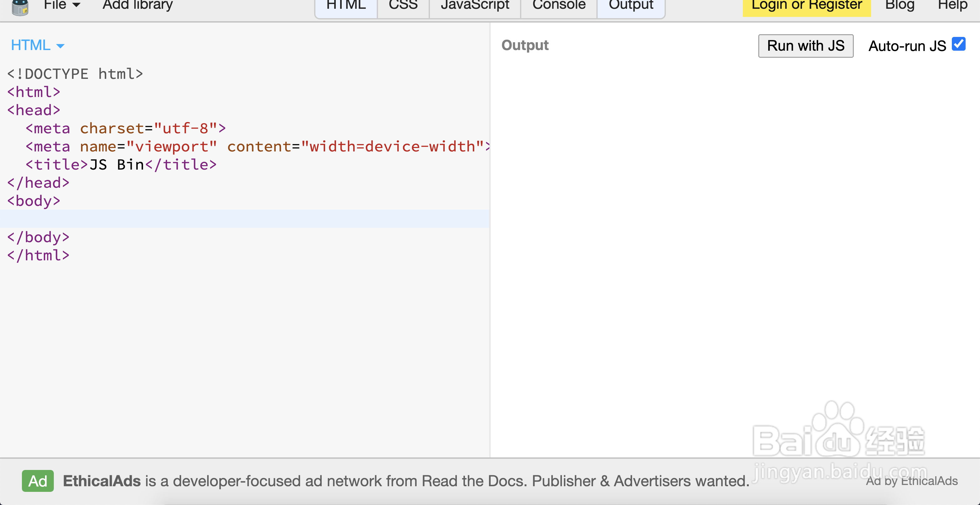Viewport: 980px width, 505px height.
Task: Click Add library in the toolbar
Action: (137, 5)
